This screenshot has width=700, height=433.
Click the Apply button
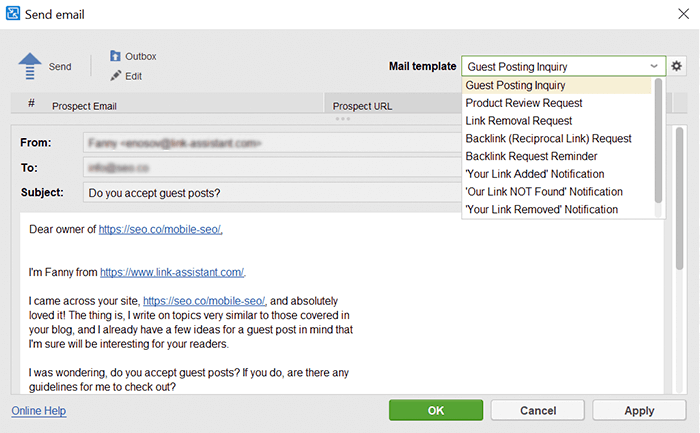(639, 410)
